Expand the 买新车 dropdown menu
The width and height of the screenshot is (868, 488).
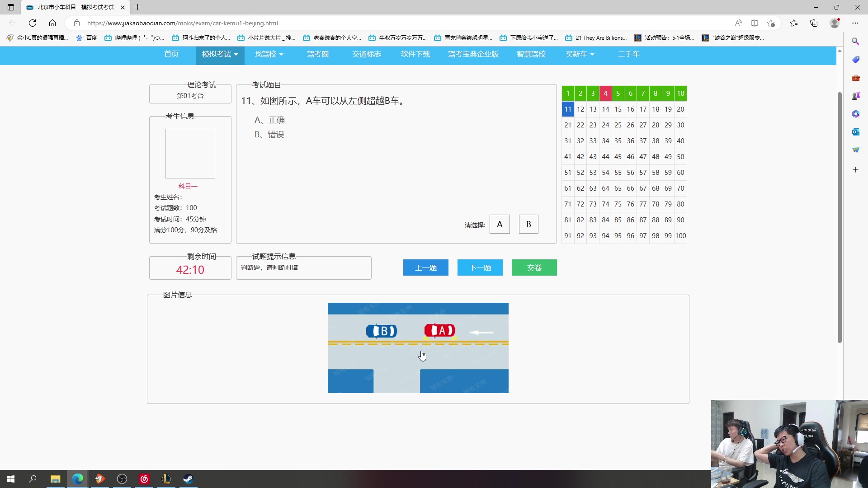pos(580,54)
